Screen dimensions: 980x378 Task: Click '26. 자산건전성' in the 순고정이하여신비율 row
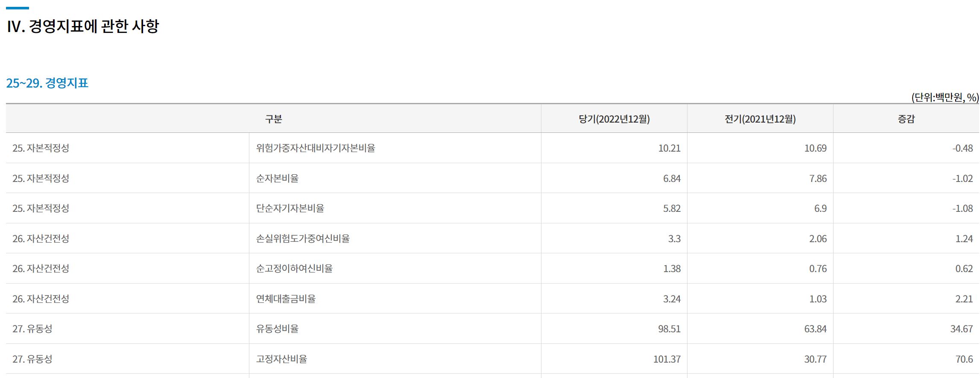(41, 268)
